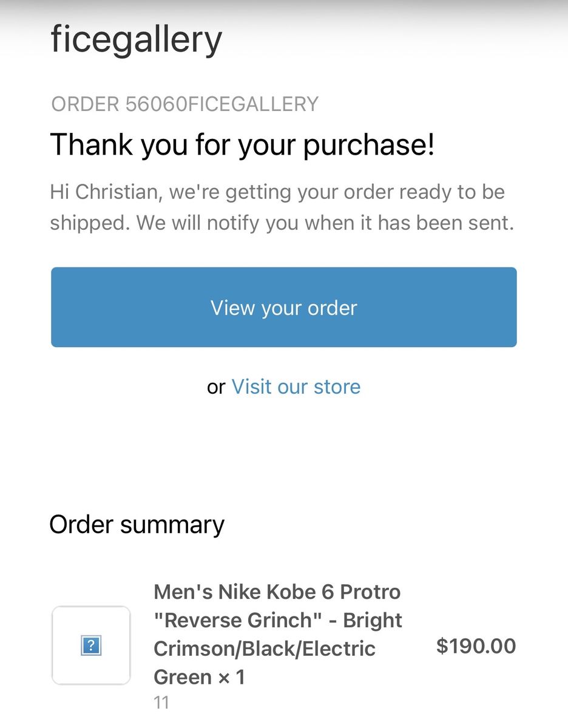Click the name Christian in the greeting

point(119,192)
